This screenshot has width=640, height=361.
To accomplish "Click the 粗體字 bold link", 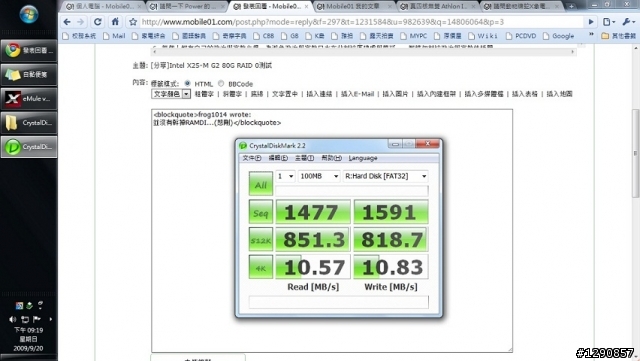I will [204, 94].
